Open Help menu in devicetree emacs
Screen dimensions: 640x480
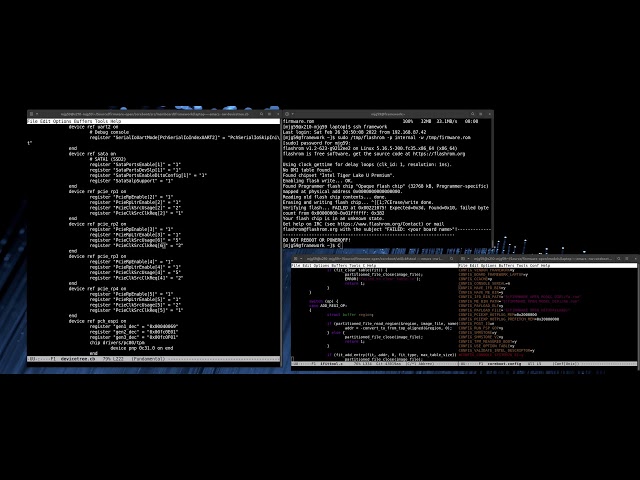[x=116, y=121]
